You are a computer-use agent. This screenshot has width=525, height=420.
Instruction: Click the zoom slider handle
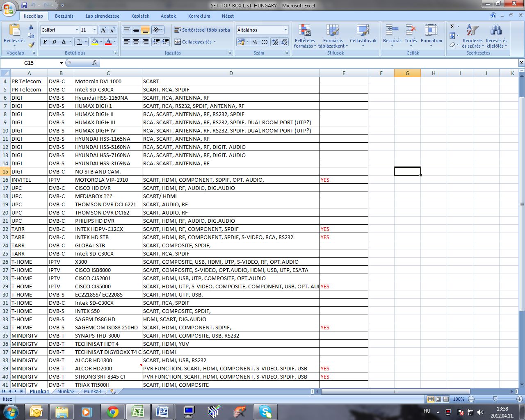click(495, 399)
